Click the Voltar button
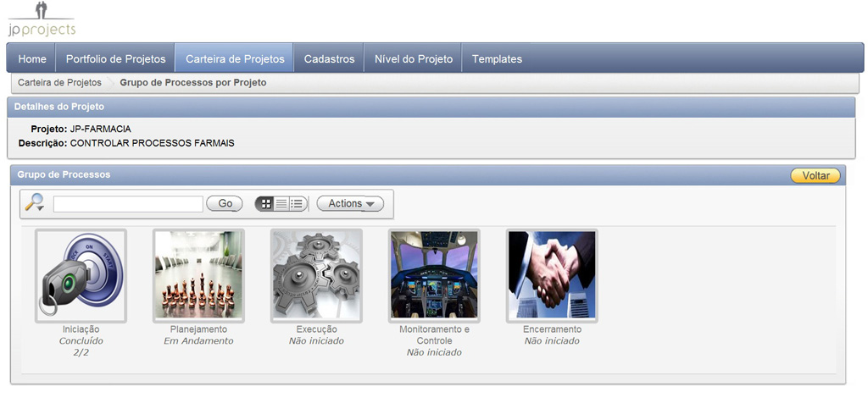This screenshot has height=403, width=868. 815,176
